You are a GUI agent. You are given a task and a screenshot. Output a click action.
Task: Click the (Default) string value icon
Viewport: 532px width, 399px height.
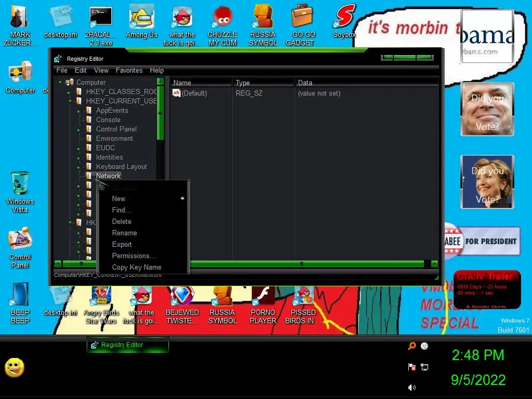177,93
